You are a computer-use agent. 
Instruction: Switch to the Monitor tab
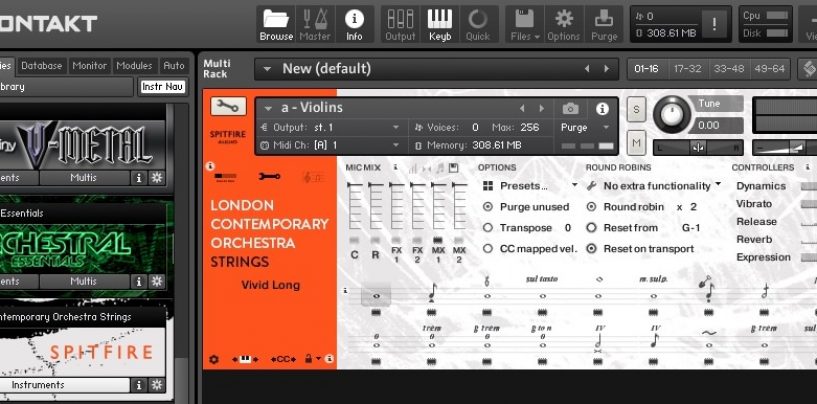(90, 66)
